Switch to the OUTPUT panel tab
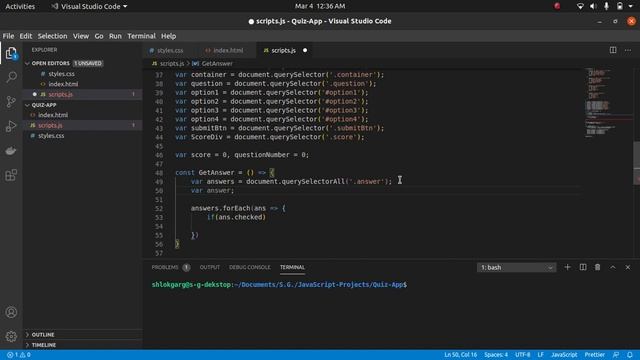The image size is (640, 360). (x=210, y=267)
